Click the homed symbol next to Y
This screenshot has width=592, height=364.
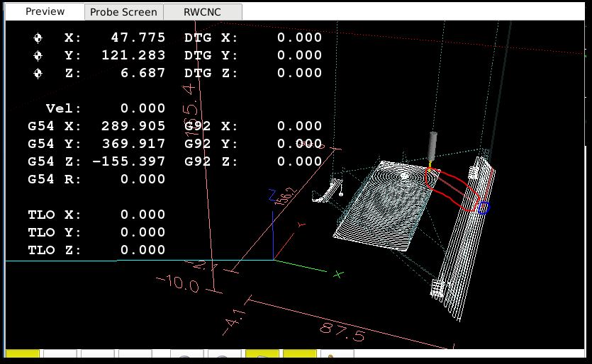38,55
